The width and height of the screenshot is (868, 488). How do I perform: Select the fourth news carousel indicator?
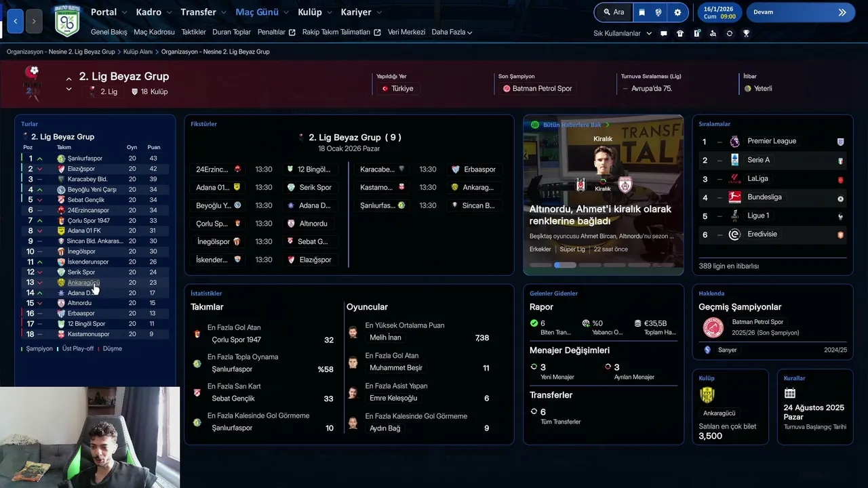(x=615, y=265)
